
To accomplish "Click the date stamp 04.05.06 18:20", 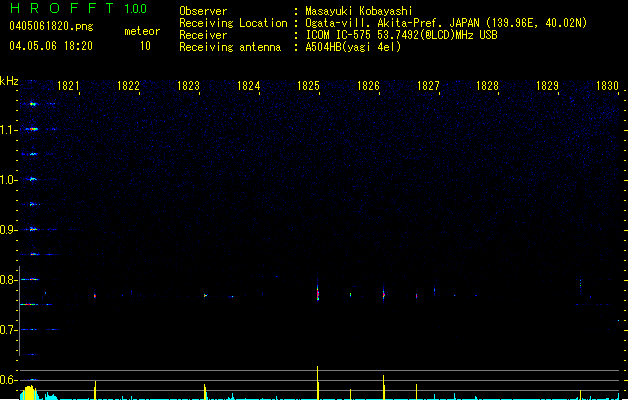I will pos(51,46).
